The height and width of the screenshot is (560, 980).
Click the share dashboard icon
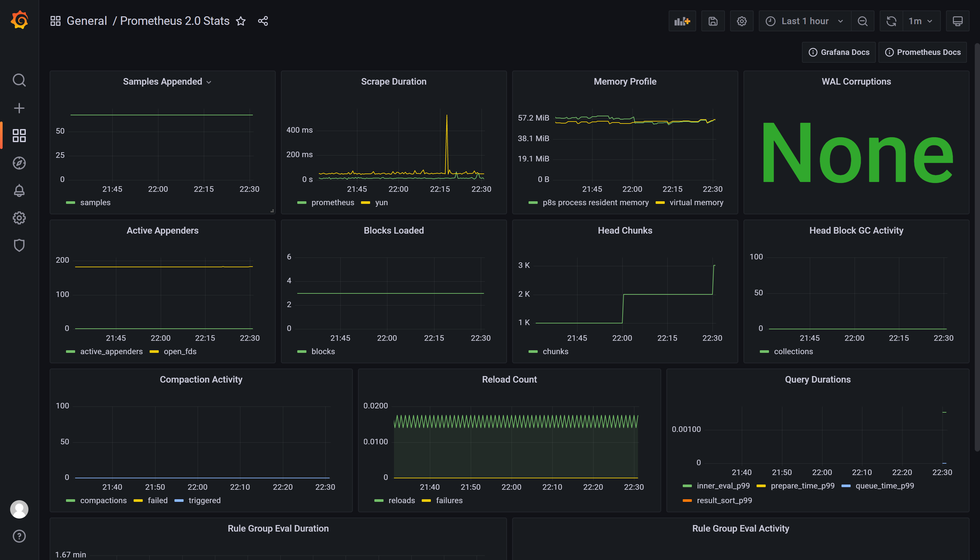(263, 21)
